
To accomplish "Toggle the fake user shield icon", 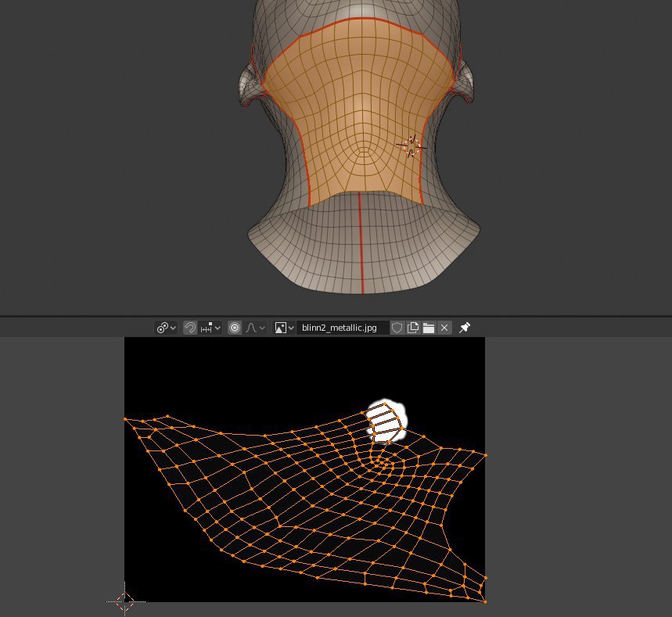I will (397, 328).
